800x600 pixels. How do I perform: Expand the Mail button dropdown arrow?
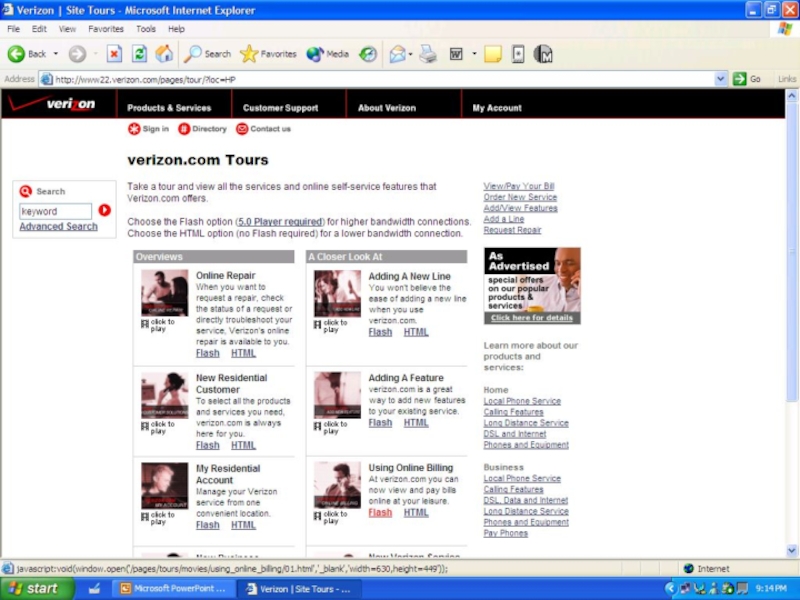point(411,54)
